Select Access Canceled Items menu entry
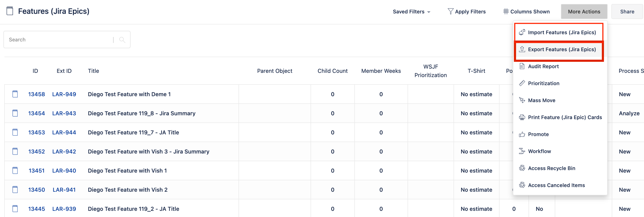 [x=556, y=185]
